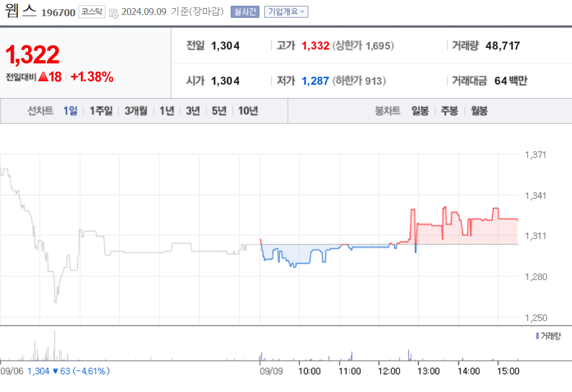The image size is (572, 392).
Task: Click the 실시간 real-time button
Action: point(245,12)
